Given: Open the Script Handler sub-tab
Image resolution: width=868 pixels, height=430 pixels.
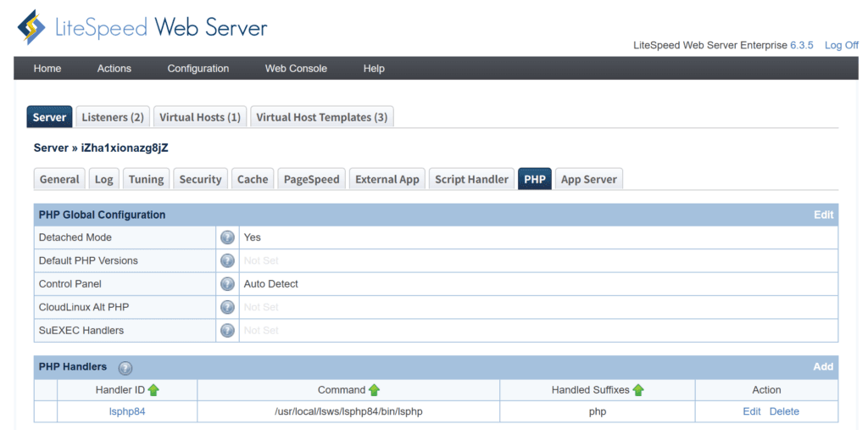Looking at the screenshot, I should (471, 179).
